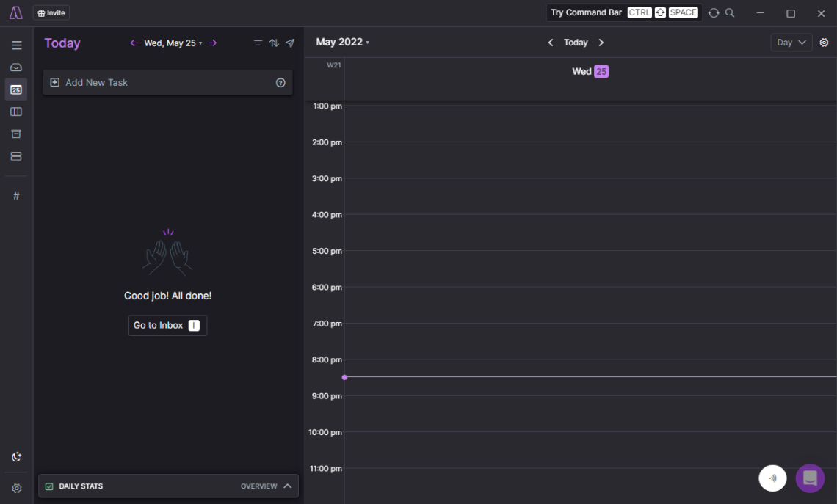The width and height of the screenshot is (837, 504).
Task: Open calendar settings gear above the grid
Action: [824, 43]
